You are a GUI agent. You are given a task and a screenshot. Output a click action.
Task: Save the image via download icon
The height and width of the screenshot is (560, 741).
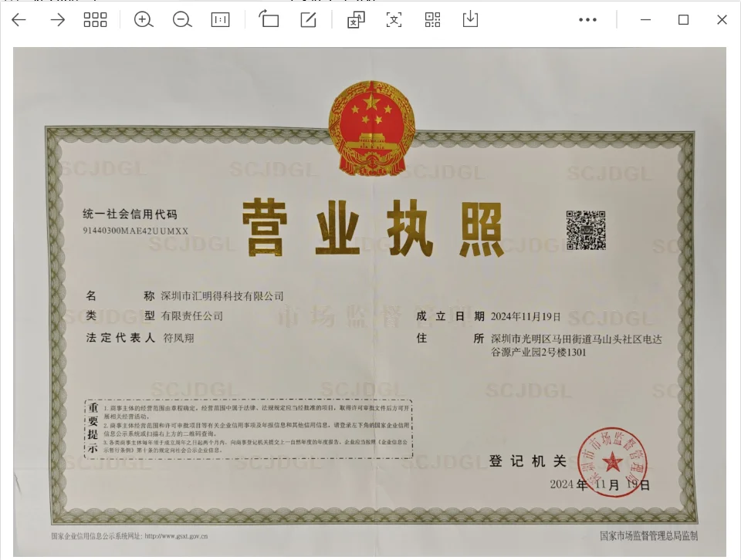(x=470, y=19)
